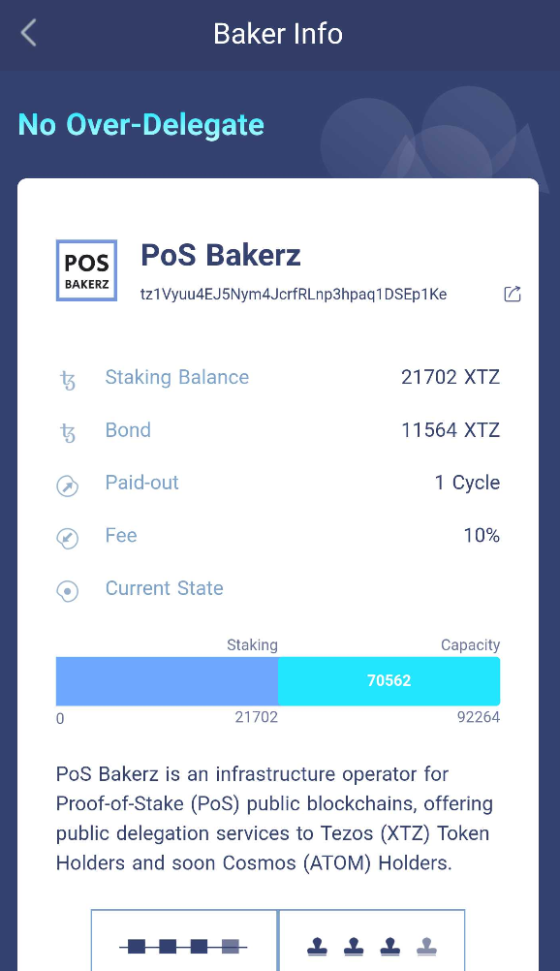The height and width of the screenshot is (971, 560).
Task: Tap Tezos icon next to Bond
Action: tap(68, 432)
